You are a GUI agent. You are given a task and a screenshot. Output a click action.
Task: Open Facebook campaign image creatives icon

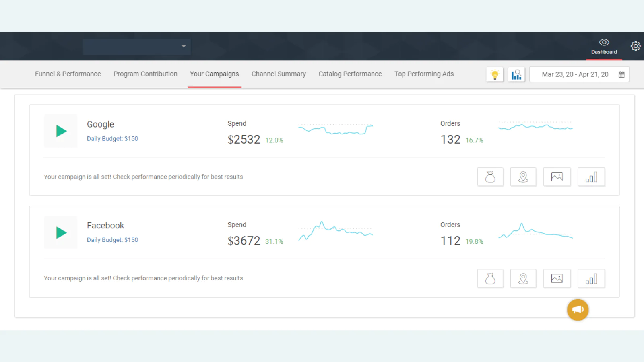point(557,278)
